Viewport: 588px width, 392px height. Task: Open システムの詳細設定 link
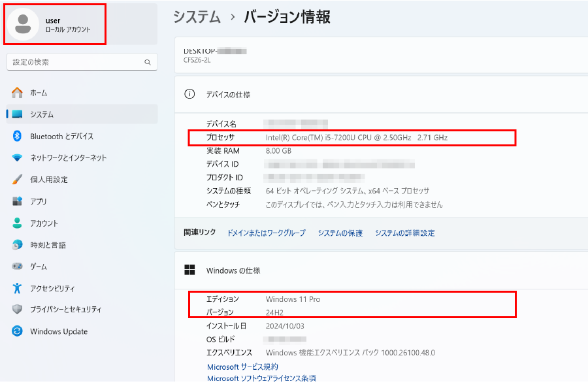405,233
